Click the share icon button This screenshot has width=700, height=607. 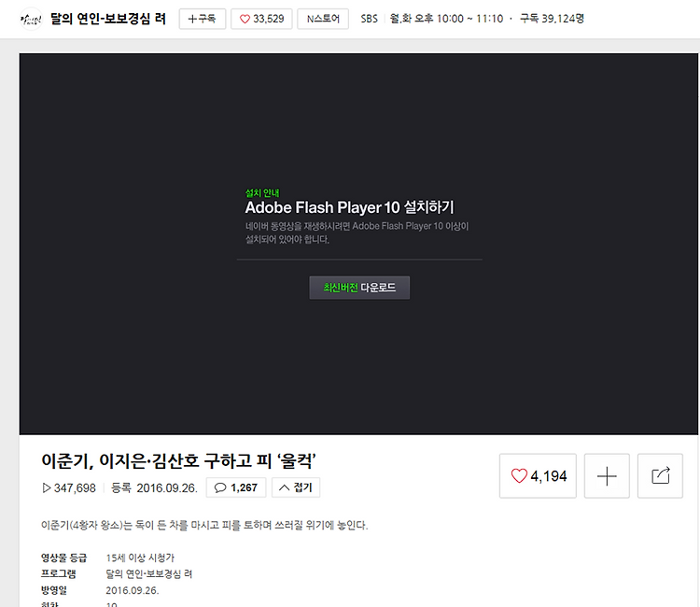(660, 475)
